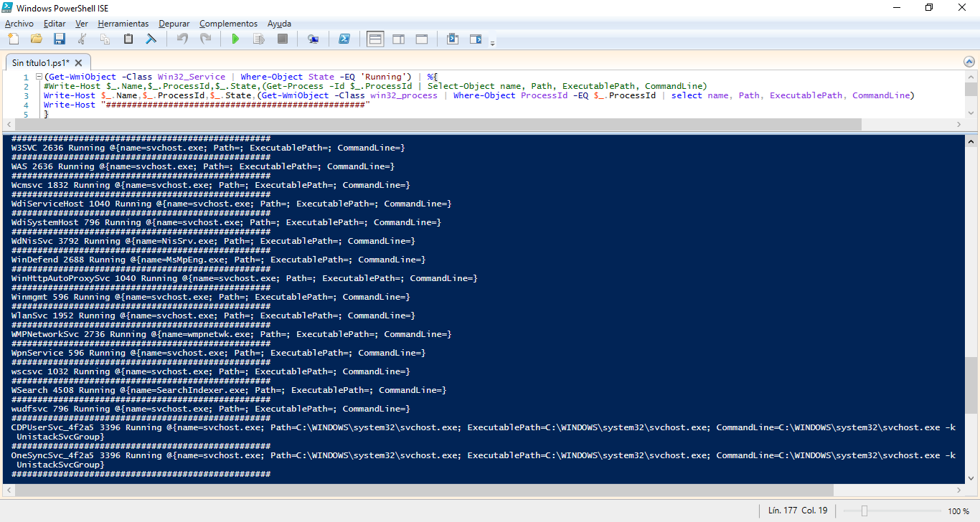
Task: Create a new script with the New icon
Action: [12, 39]
